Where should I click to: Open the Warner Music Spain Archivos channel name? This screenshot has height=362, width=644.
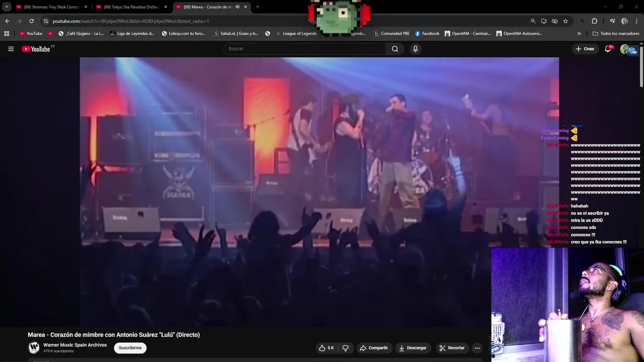75,345
